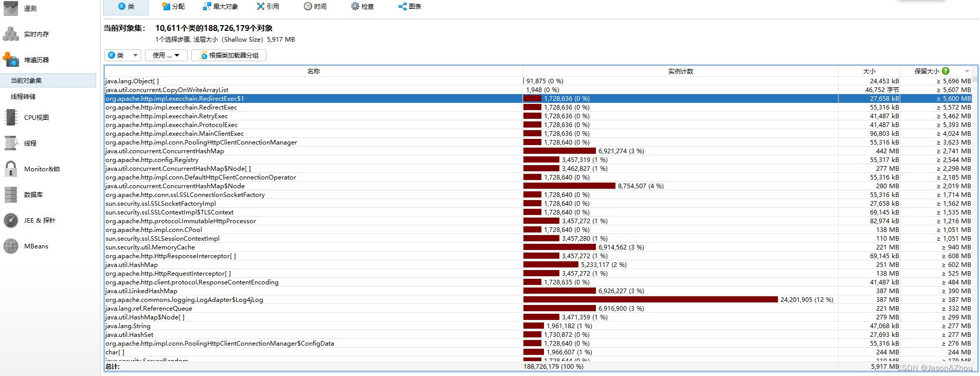Select the SSLConnectionSocketFactory row

[538, 194]
